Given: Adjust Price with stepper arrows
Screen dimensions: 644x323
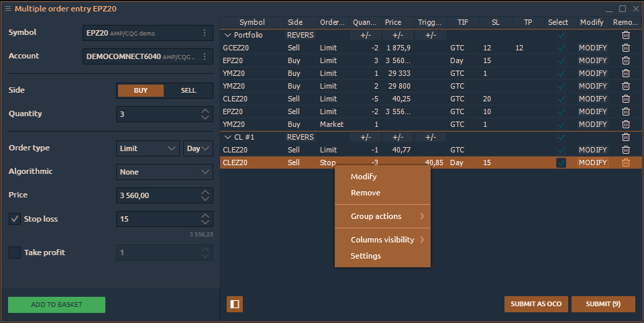Looking at the screenshot, I should pyautogui.click(x=205, y=195).
